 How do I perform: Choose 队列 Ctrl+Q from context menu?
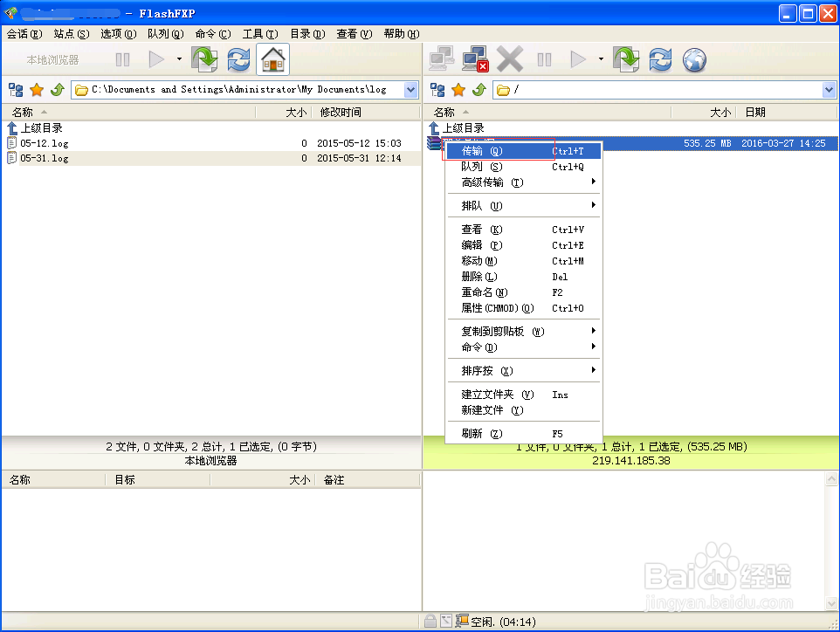click(523, 167)
